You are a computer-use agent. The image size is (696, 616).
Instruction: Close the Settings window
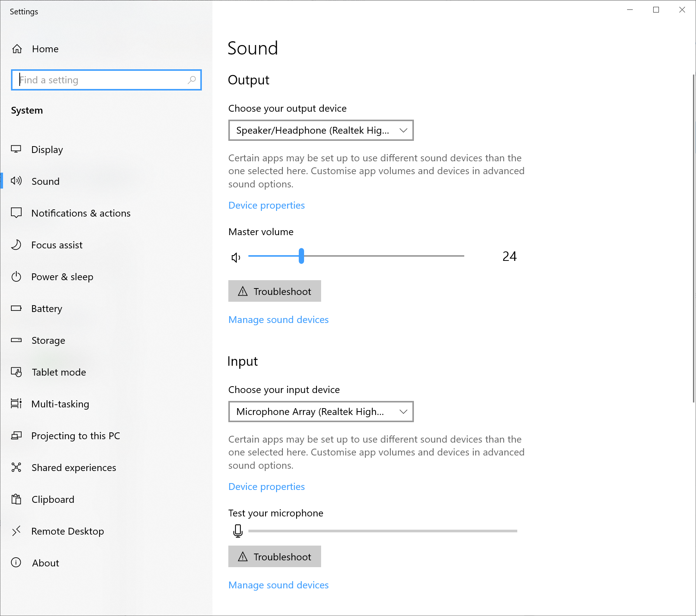point(682,10)
